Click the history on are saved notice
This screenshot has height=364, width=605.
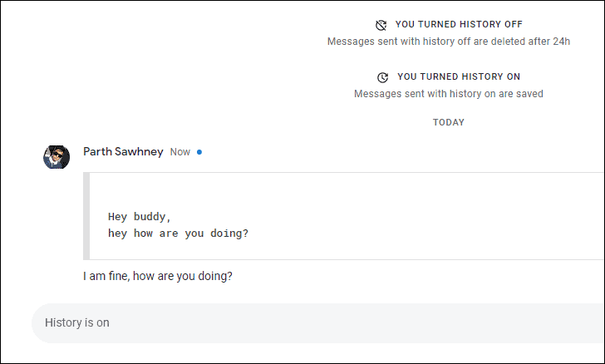(x=449, y=94)
